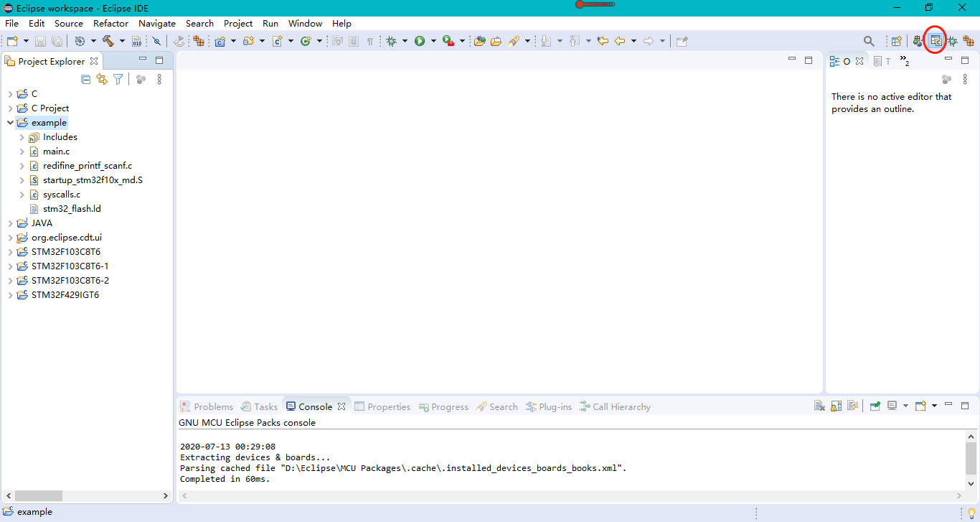980x522 pixels.
Task: Click the filter funnel icon in Project Explorer
Action: (x=118, y=80)
